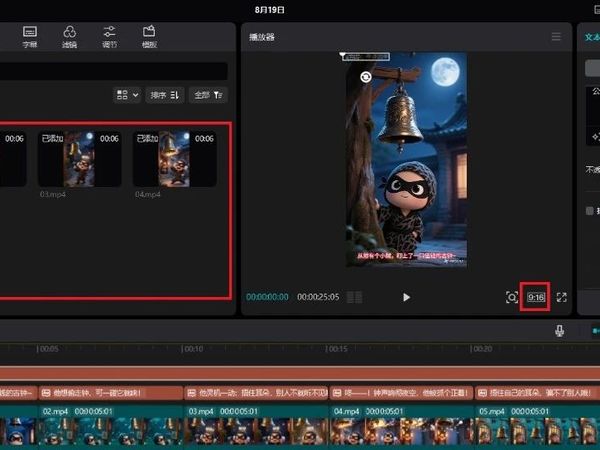The width and height of the screenshot is (600, 450).
Task: Select the 04.mp4 media thumbnail
Action: (175, 159)
